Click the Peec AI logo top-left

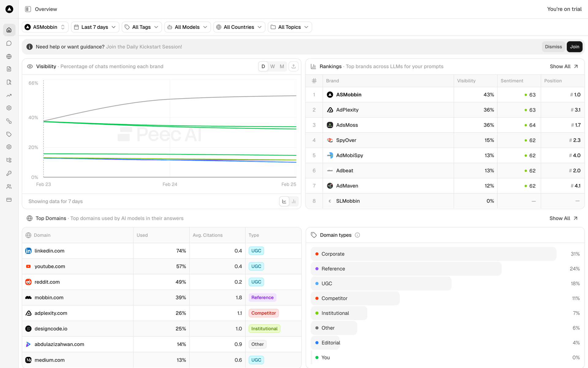pyautogui.click(x=9, y=9)
